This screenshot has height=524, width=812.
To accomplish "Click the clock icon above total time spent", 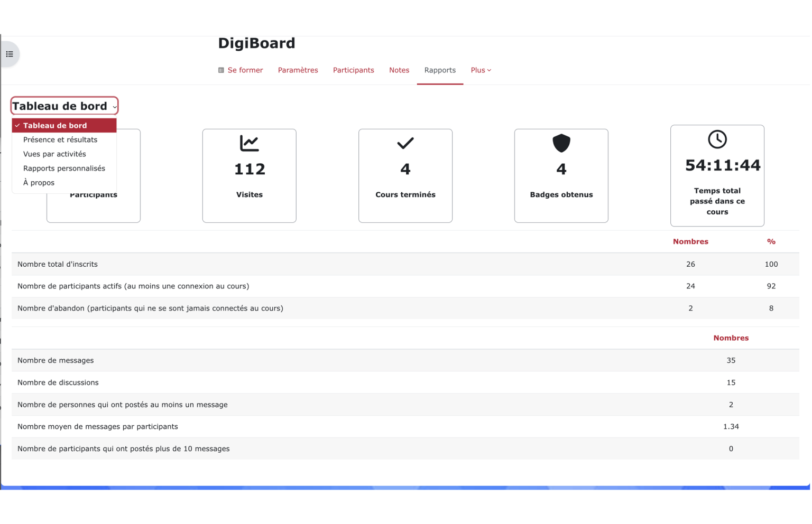I will tap(717, 140).
